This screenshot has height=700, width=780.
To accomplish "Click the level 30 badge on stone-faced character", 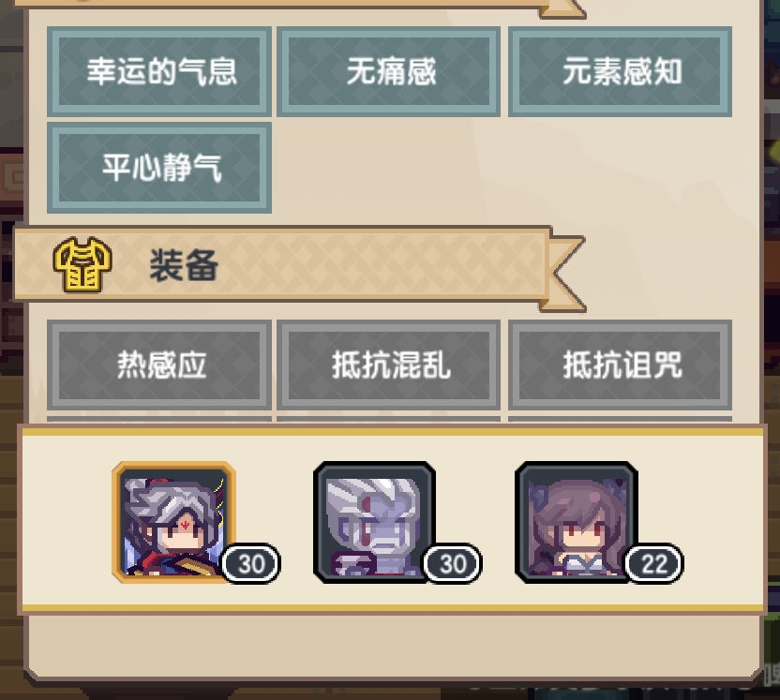I will point(452,564).
